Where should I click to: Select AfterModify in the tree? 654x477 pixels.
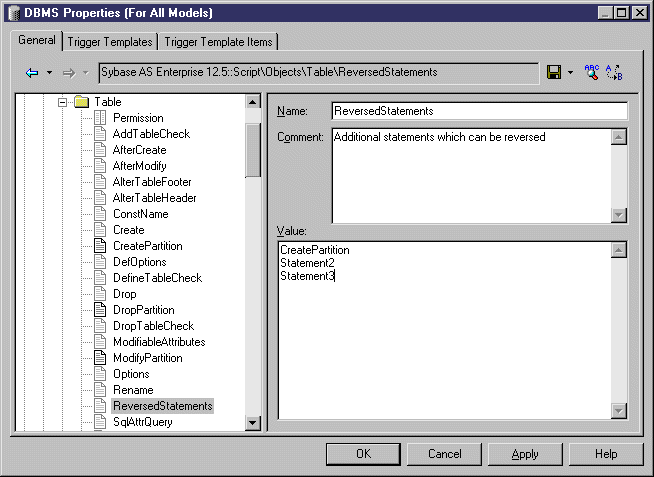[140, 166]
